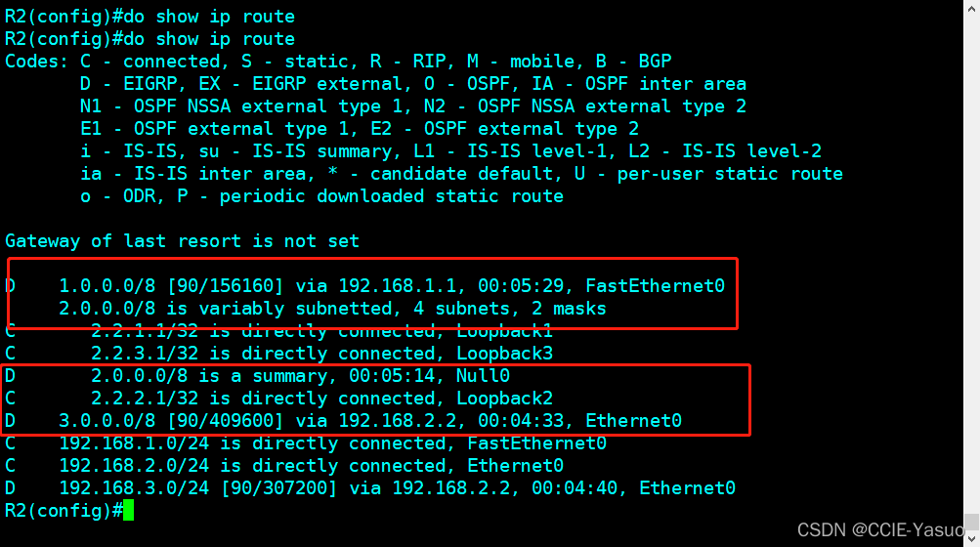Click the CSDN @CCIE-Yasuo watermark

[885, 529]
